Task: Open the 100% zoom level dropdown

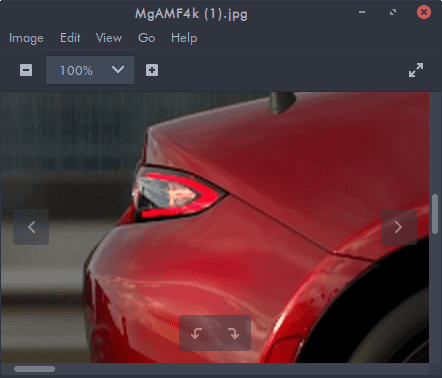Action: (90, 70)
